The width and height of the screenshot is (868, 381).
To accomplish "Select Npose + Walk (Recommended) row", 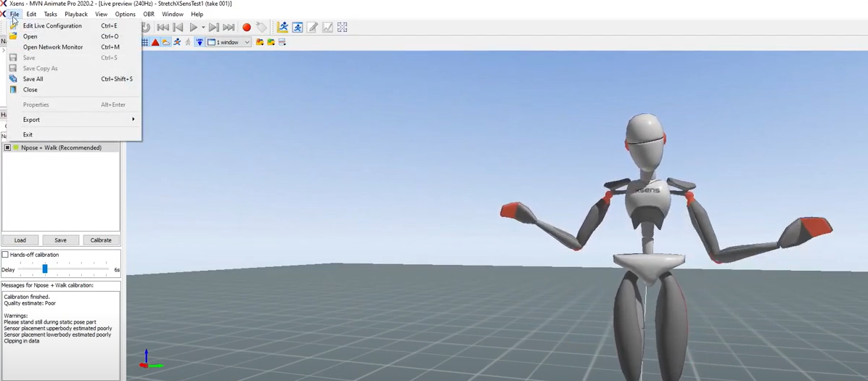I will click(x=61, y=148).
